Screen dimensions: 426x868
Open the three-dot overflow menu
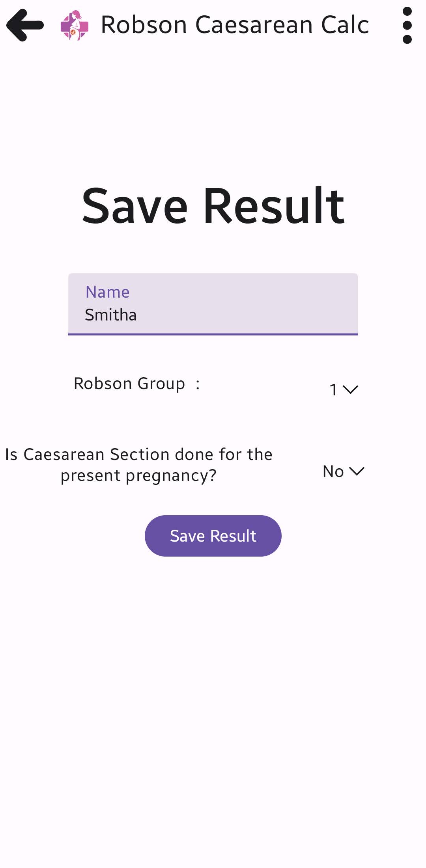(407, 25)
